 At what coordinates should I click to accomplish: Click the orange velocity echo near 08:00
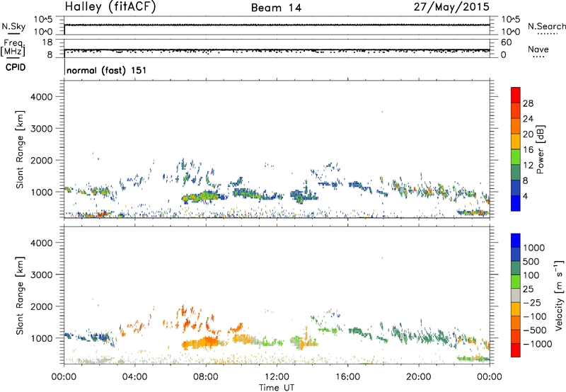pyautogui.click(x=200, y=342)
